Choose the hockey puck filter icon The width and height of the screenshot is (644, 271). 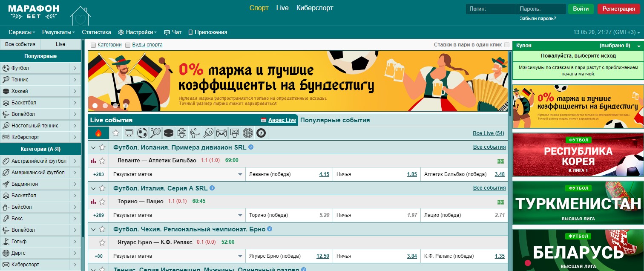point(168,133)
